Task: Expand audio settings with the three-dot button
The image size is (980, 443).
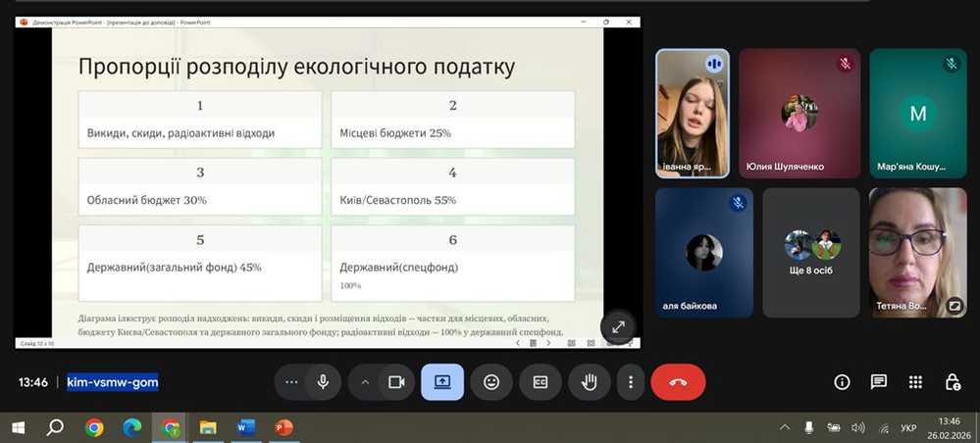Action: click(x=290, y=382)
